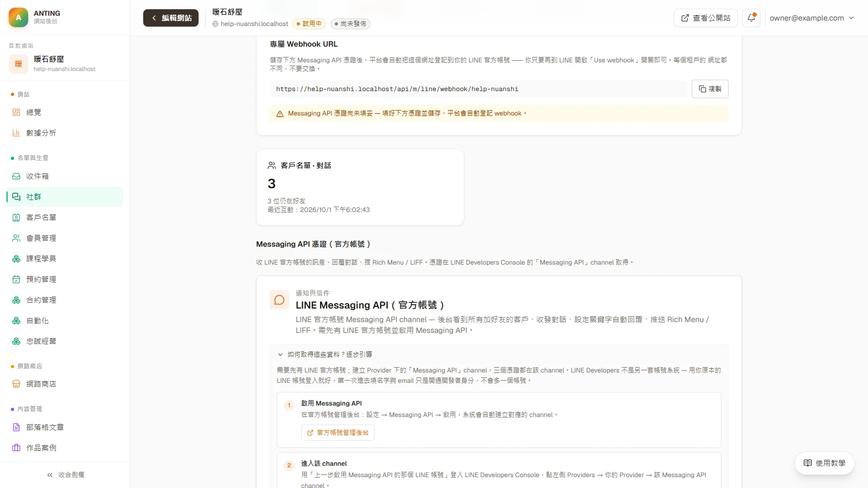The image size is (868, 488).
Task: Click the webhook URL text field
Action: pyautogui.click(x=478, y=89)
